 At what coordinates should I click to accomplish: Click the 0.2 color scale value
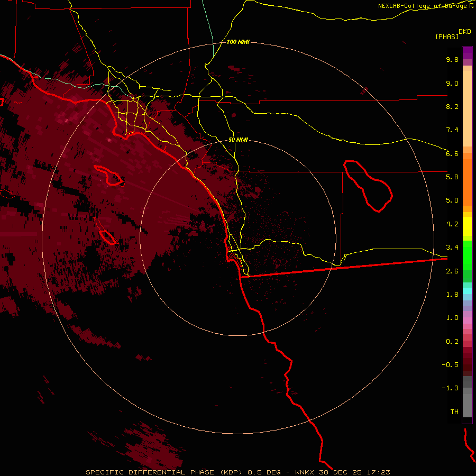(452, 342)
